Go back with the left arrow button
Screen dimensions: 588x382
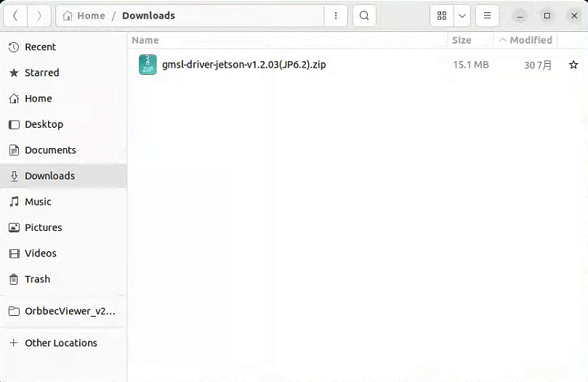pyautogui.click(x=15, y=16)
